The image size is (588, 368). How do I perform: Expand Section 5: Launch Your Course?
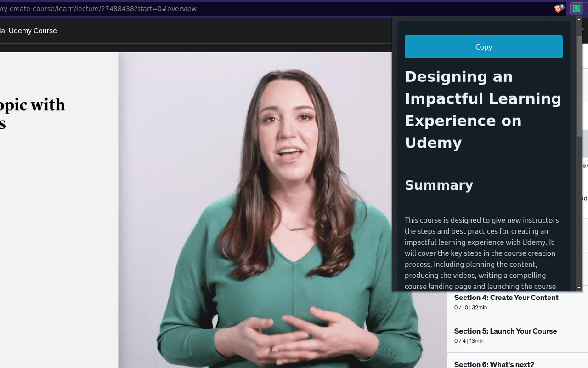tap(517, 336)
